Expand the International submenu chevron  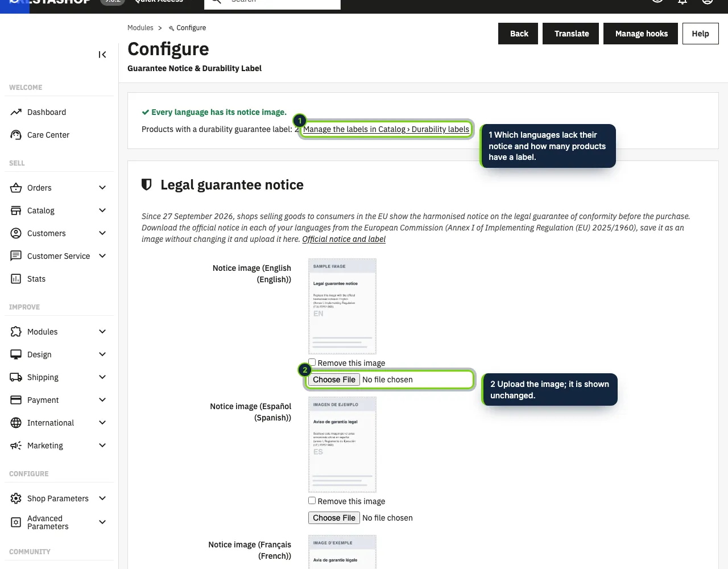tap(102, 423)
